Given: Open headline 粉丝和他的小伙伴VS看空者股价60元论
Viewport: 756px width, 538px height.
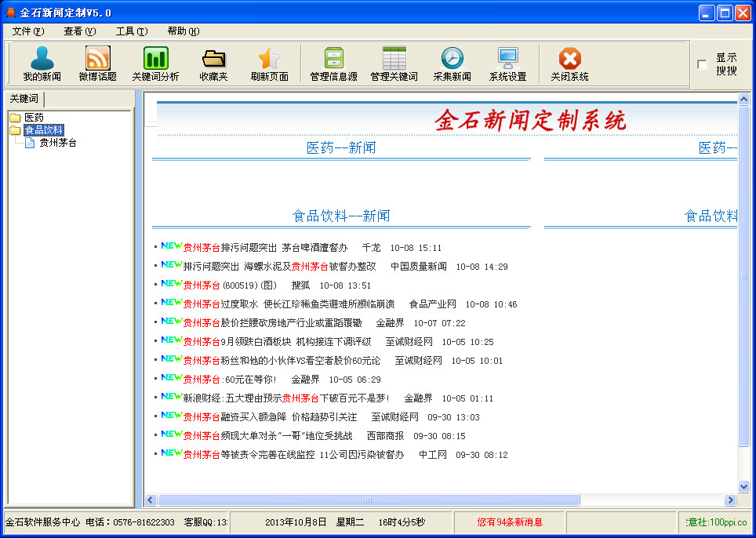Looking at the screenshot, I should [282, 361].
